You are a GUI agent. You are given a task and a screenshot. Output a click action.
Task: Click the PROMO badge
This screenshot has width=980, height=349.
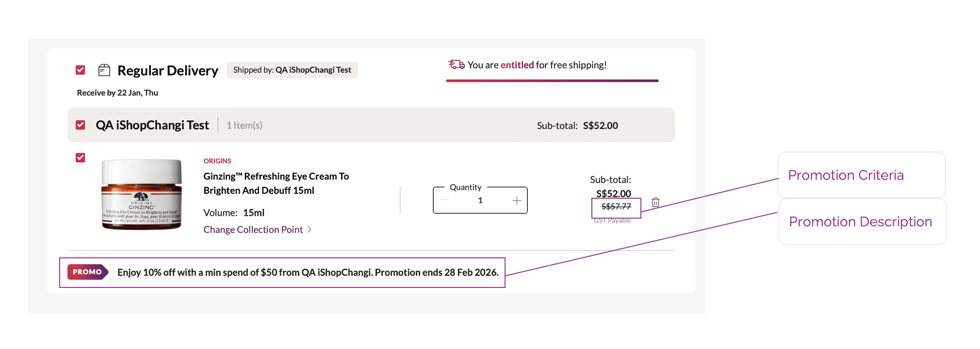pos(88,272)
